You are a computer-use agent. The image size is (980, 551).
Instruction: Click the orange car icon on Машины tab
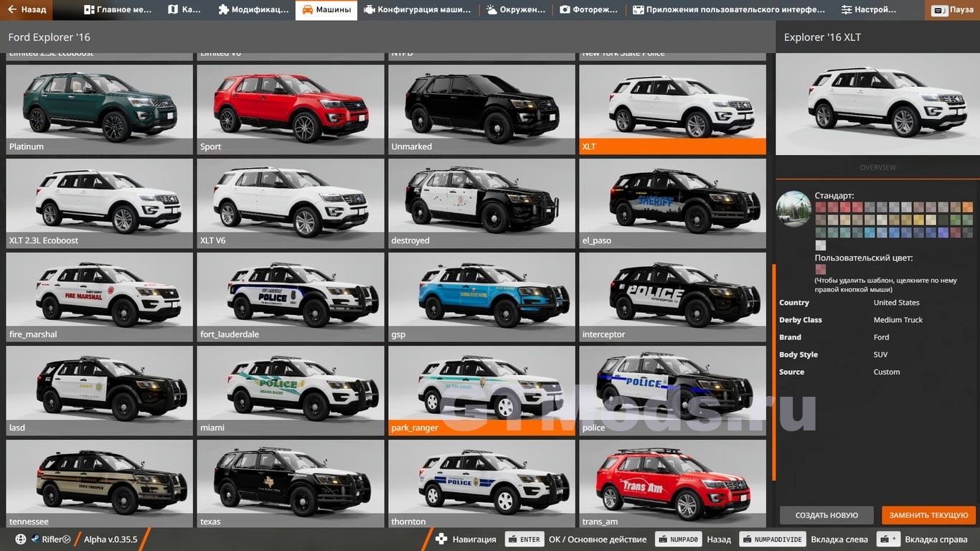307,10
